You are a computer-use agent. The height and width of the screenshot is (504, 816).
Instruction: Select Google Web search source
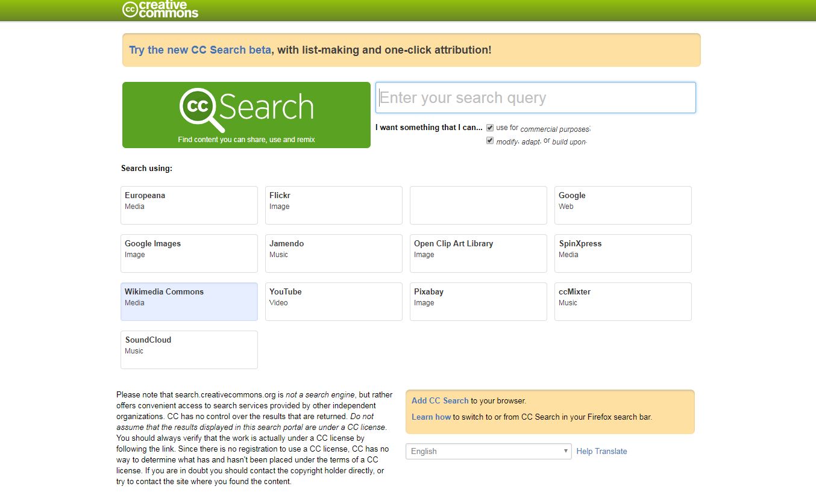pyautogui.click(x=623, y=205)
